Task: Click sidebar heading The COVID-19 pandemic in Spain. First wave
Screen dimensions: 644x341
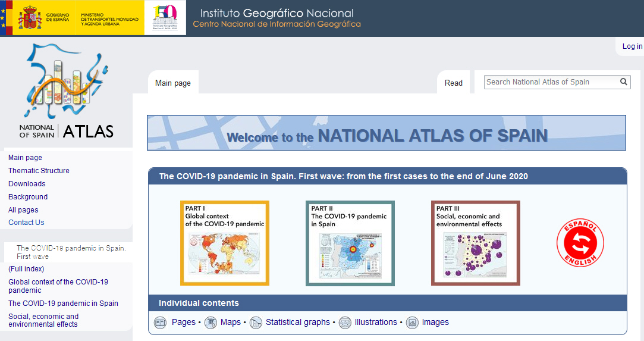Action: pyautogui.click(x=71, y=252)
